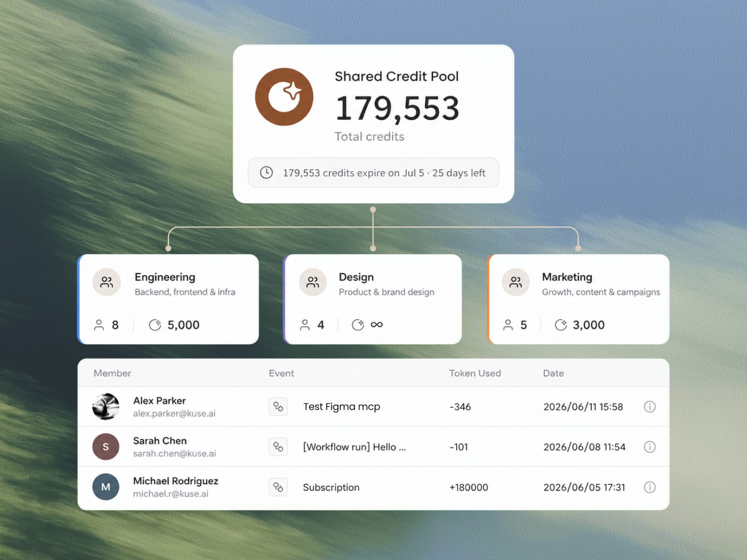Click the member count 8 in Engineering

[x=115, y=325]
